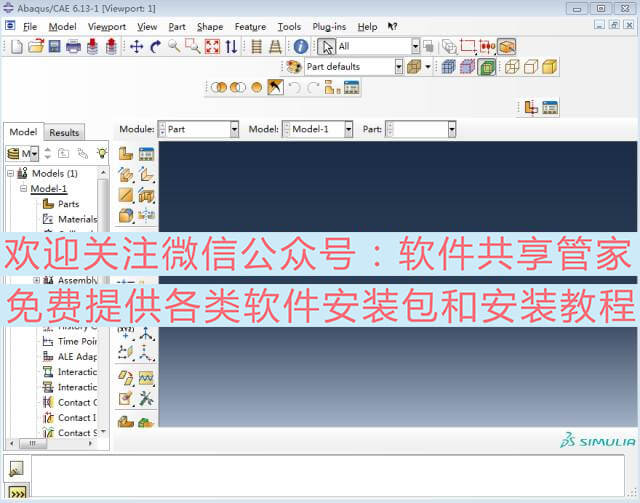Click Create Cut Extrude tool

(x=146, y=195)
